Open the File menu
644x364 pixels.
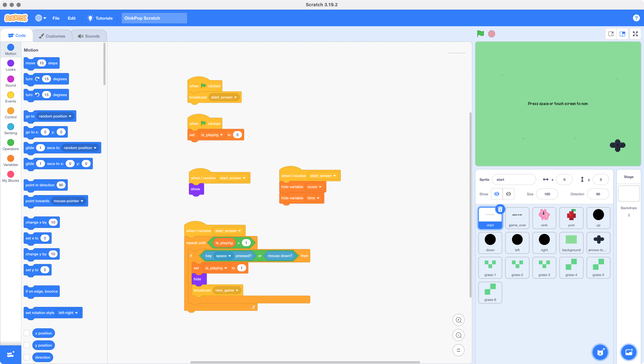(56, 18)
